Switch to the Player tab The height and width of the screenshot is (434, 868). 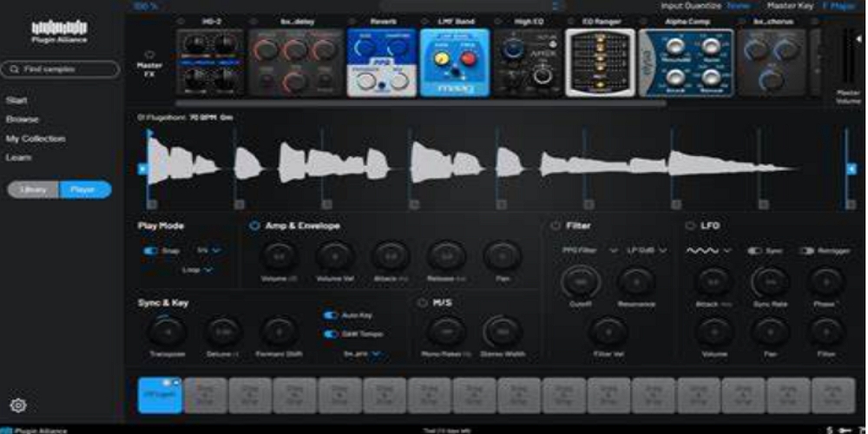[85, 189]
